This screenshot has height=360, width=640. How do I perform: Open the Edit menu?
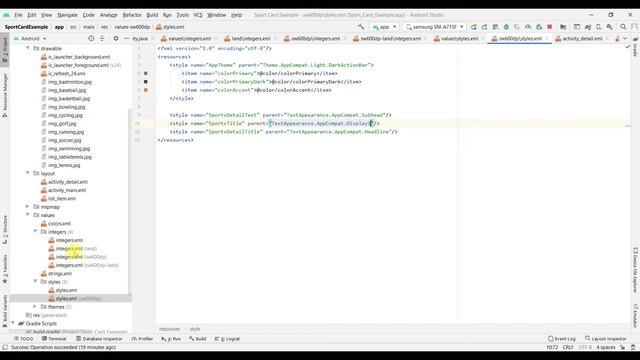pos(32,15)
